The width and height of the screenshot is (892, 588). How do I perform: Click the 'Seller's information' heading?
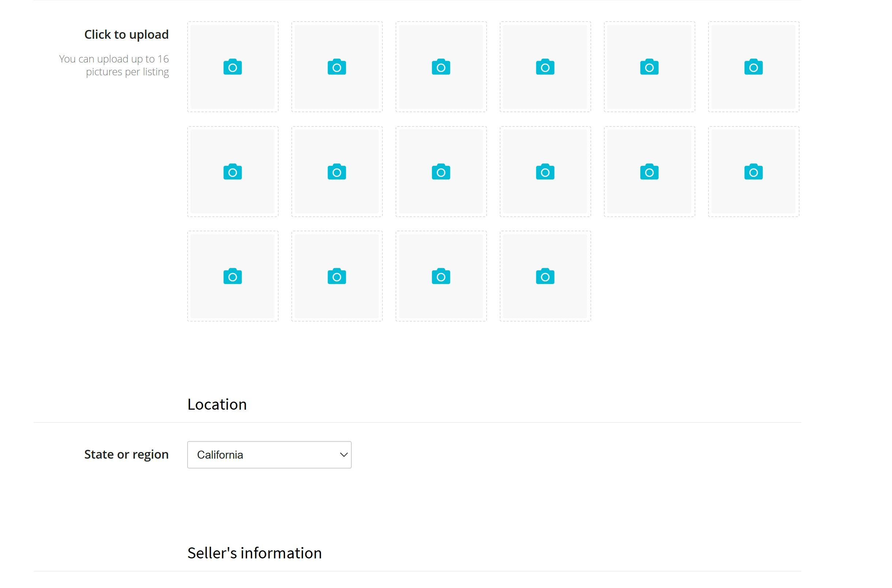click(x=254, y=553)
